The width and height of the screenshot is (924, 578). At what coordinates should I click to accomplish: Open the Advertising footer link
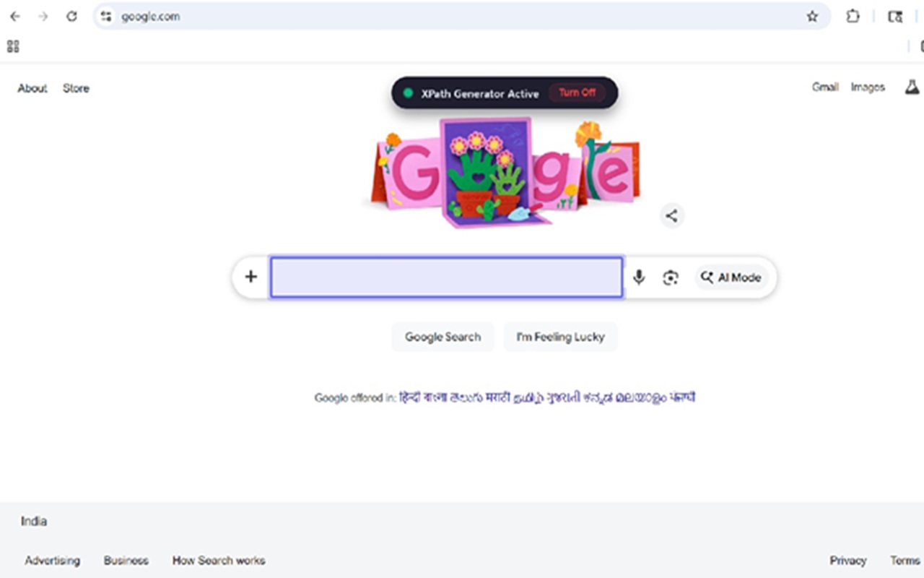click(53, 560)
